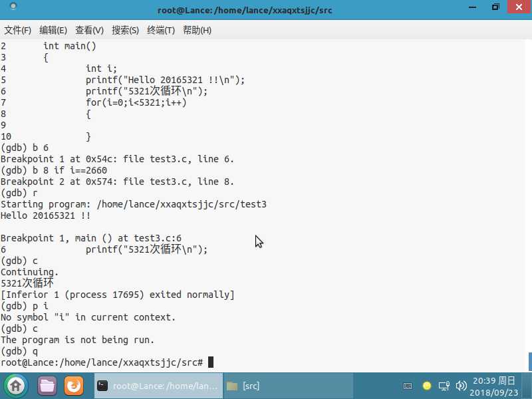
Task: Click the 'Starting program:' line
Action: click(x=134, y=204)
